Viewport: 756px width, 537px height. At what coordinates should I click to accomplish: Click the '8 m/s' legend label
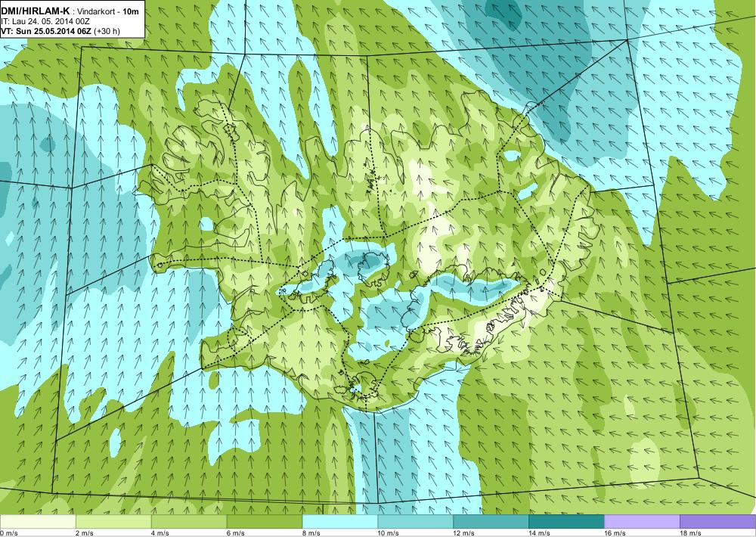(x=311, y=533)
